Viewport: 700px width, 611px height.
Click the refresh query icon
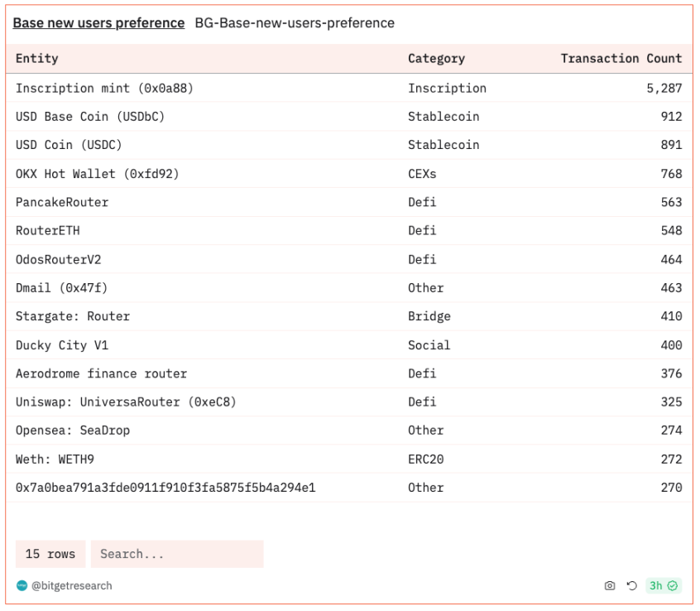point(632,586)
